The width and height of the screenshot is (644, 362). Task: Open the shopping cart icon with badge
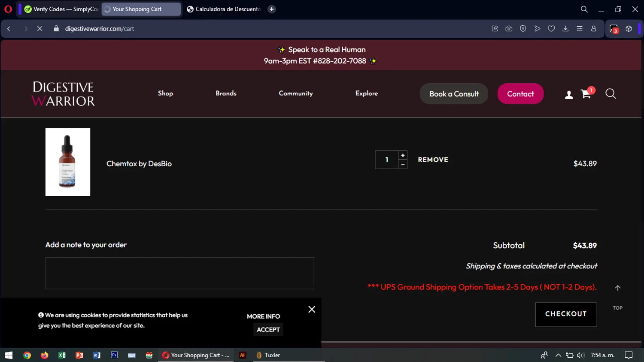tap(587, 93)
